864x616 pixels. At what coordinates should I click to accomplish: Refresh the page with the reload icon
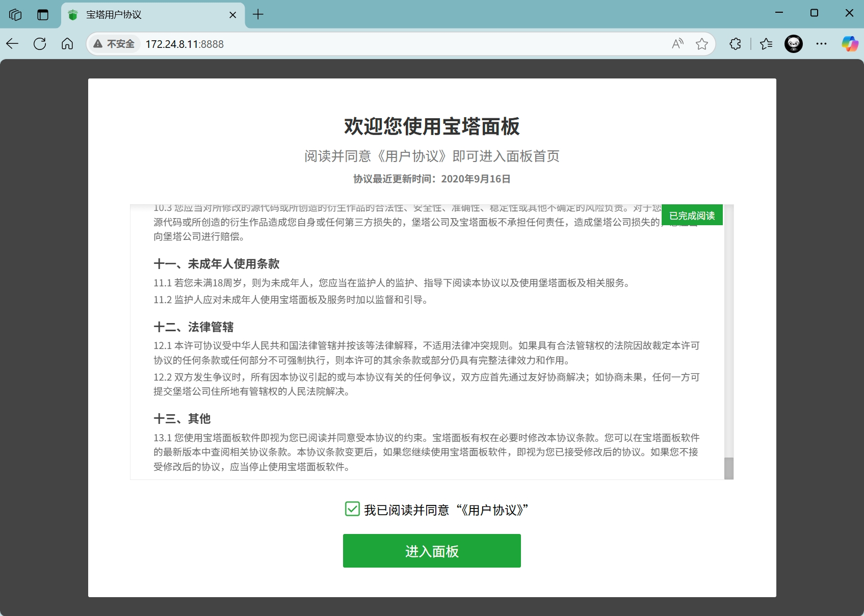(x=40, y=44)
